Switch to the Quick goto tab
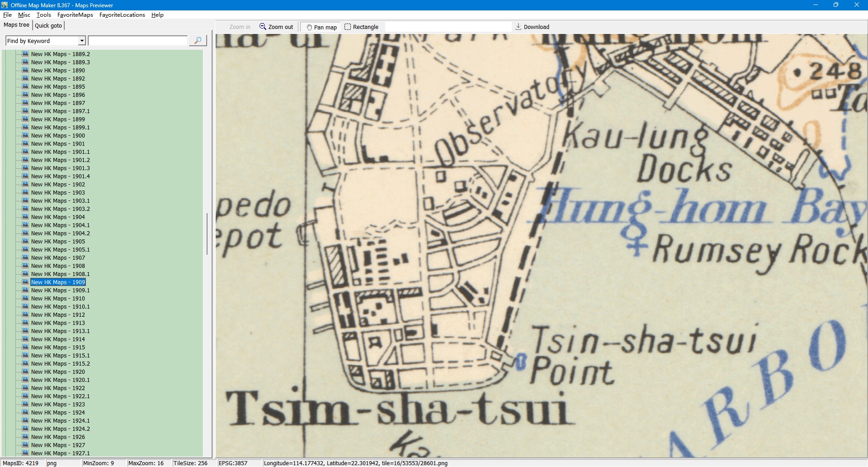This screenshot has height=467, width=868. click(x=48, y=26)
